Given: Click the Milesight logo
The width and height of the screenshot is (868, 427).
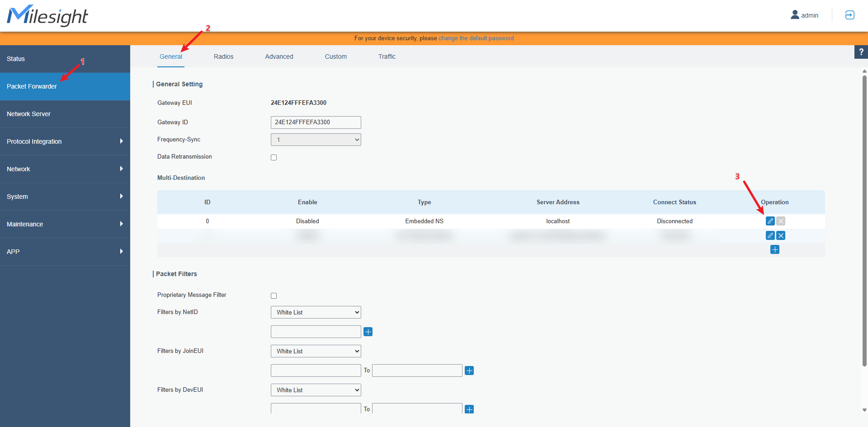Looking at the screenshot, I should click(47, 16).
